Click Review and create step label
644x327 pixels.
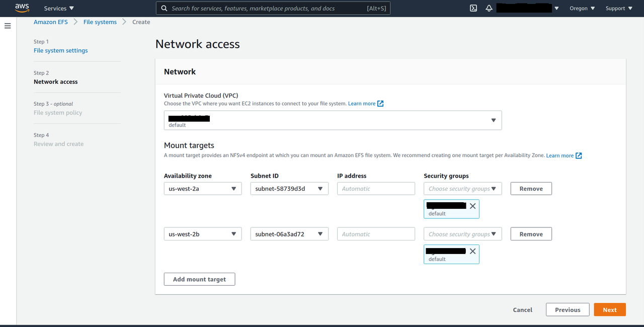59,144
